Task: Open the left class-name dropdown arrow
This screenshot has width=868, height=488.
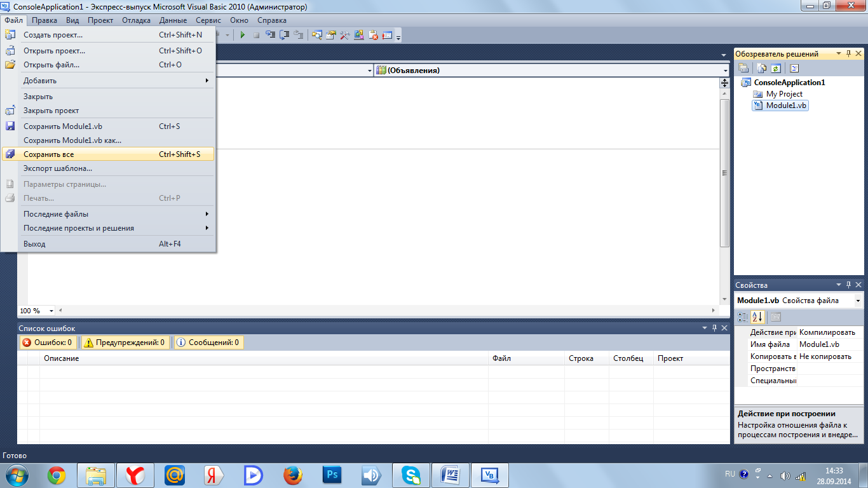Action: [370, 71]
